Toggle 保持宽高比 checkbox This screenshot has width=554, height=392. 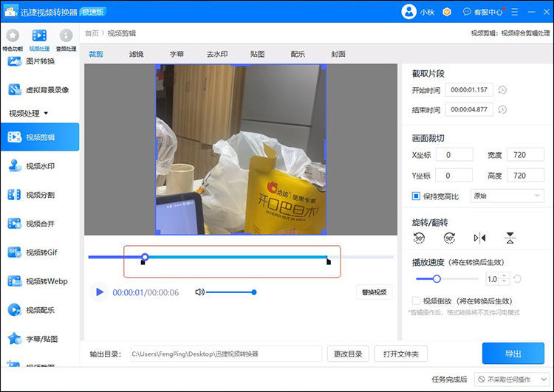[416, 196]
